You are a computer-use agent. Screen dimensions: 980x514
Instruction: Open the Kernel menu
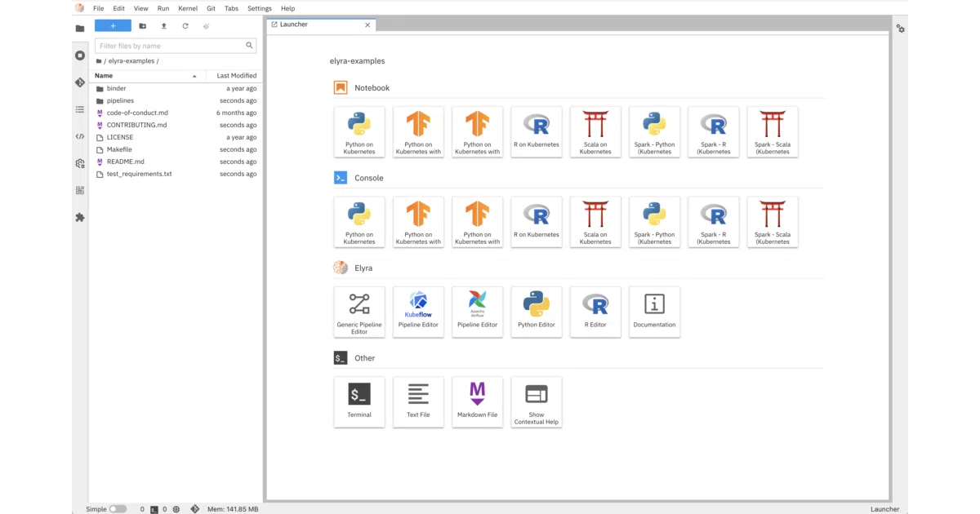(x=188, y=8)
